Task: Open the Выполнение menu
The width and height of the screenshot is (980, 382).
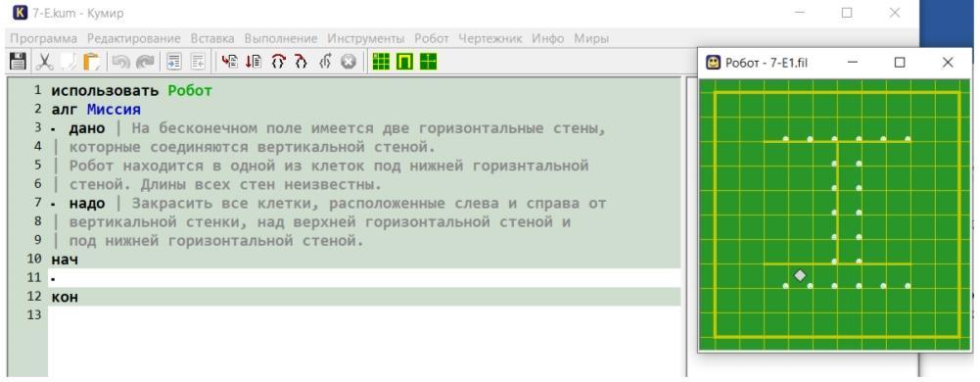Action: (281, 39)
